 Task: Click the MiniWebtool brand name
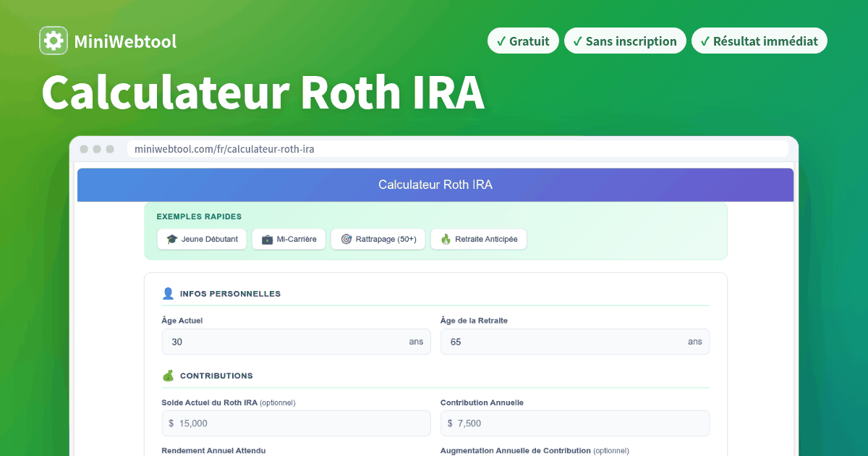tap(125, 41)
